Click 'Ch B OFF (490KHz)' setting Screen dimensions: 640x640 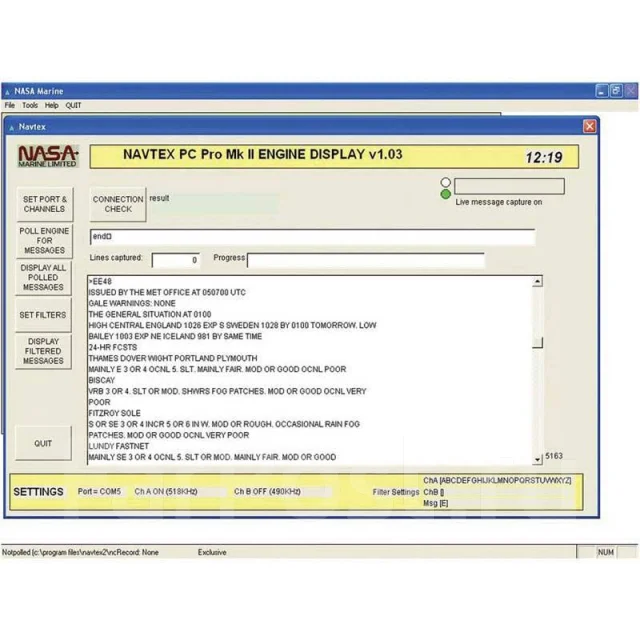point(267,491)
